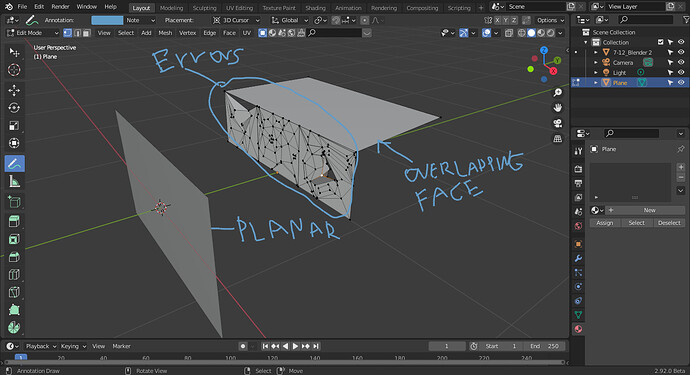The image size is (690, 375).
Task: Click the blue Z axis gizmo
Action: [x=544, y=50]
